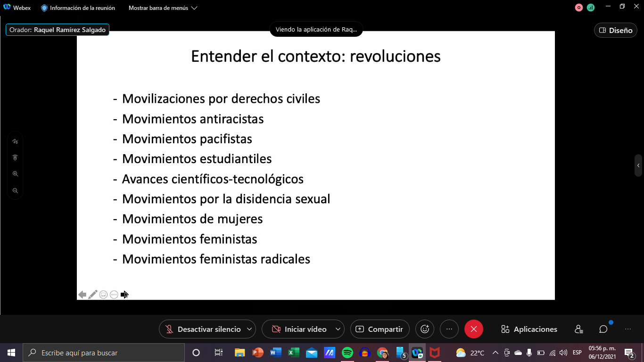Open more options ellipsis next to reactions
The image size is (644, 362).
[x=449, y=329]
